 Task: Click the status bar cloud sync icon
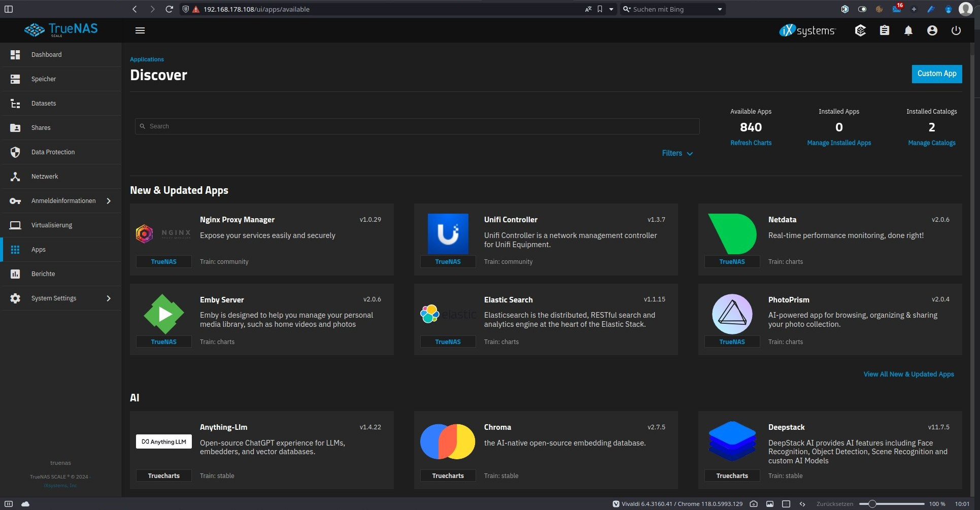(25, 504)
